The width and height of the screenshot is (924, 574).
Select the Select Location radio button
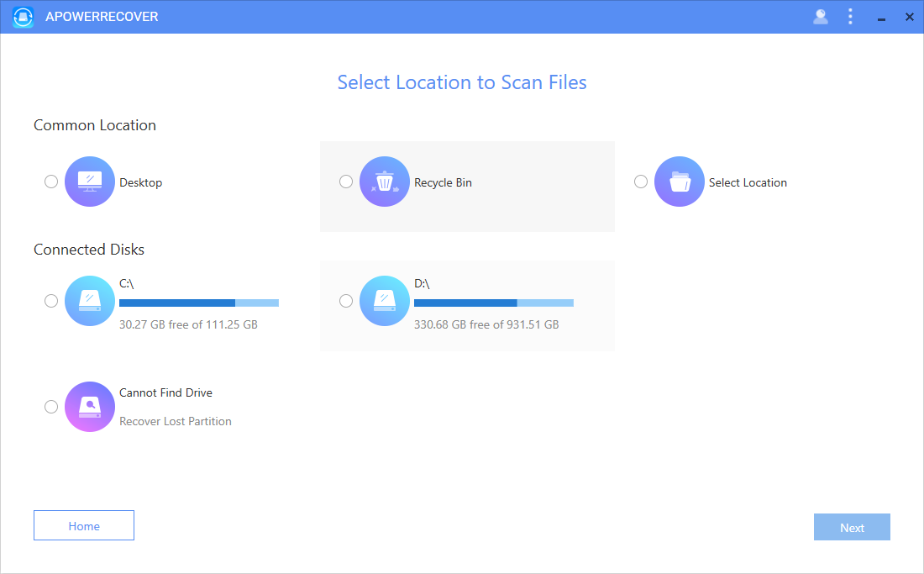point(641,182)
